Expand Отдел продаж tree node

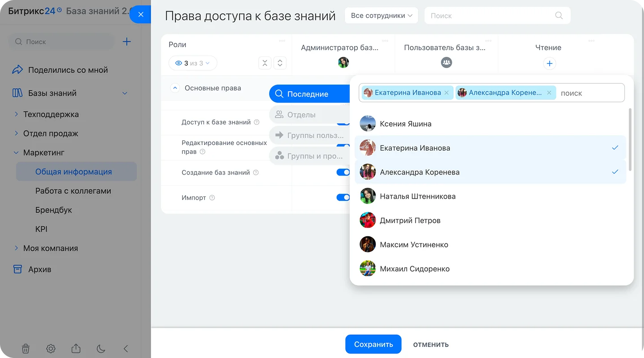17,133
